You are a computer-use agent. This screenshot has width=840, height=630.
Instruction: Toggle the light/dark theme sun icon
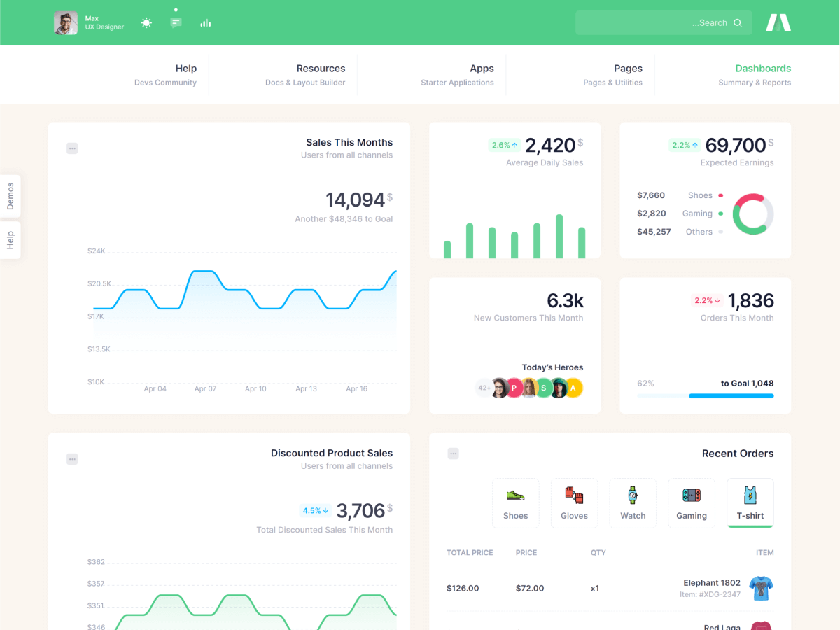146,22
